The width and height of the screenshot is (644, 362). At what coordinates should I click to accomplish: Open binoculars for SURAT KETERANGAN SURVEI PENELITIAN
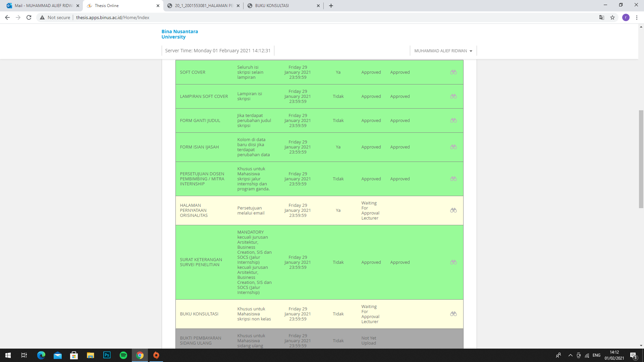[x=453, y=262]
